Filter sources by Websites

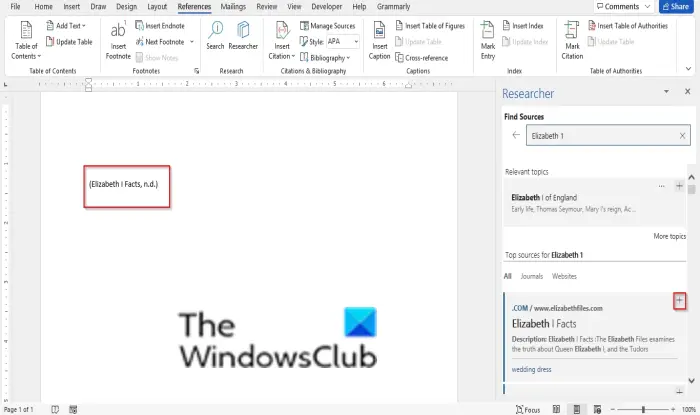pyautogui.click(x=564, y=276)
